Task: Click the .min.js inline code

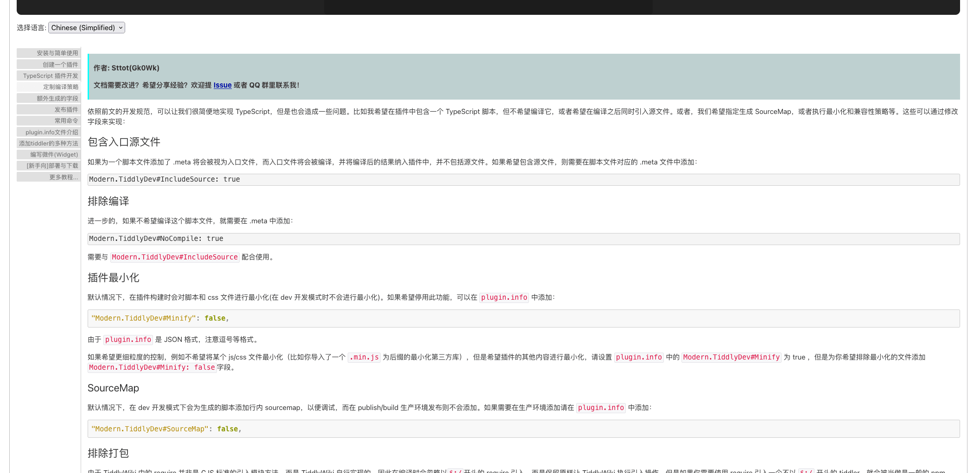Action: tap(364, 357)
